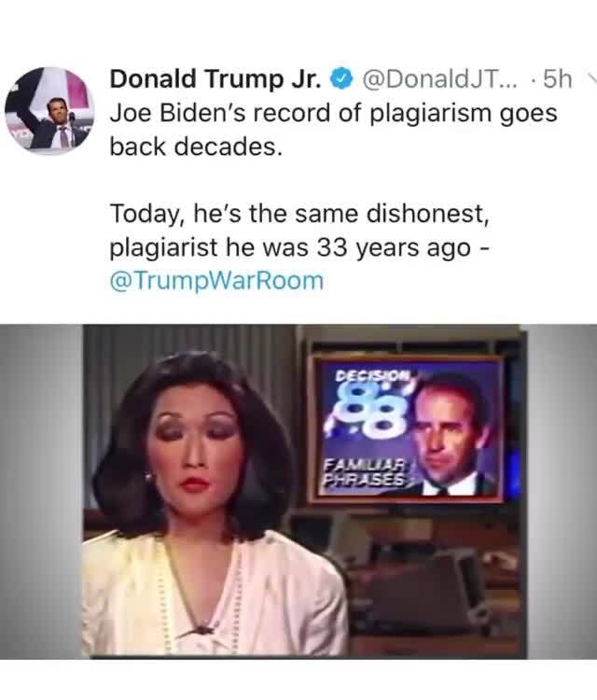Click the "back decades." text line

pyautogui.click(x=196, y=147)
